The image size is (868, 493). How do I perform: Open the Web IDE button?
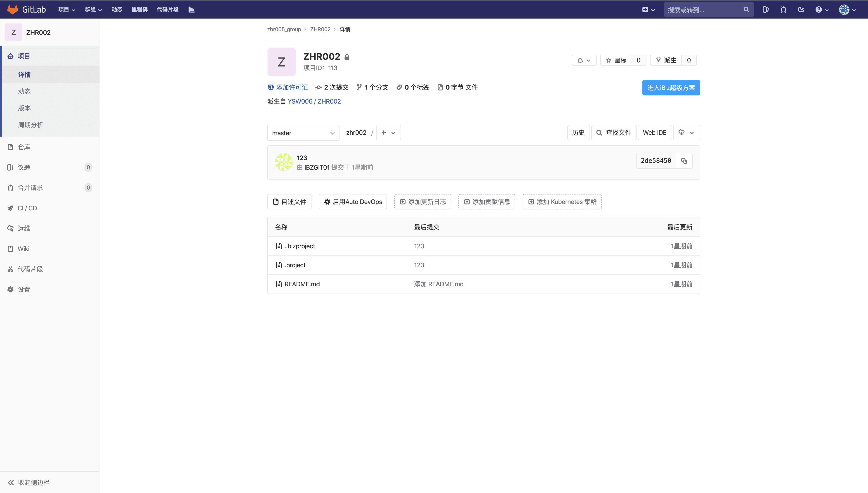(654, 133)
